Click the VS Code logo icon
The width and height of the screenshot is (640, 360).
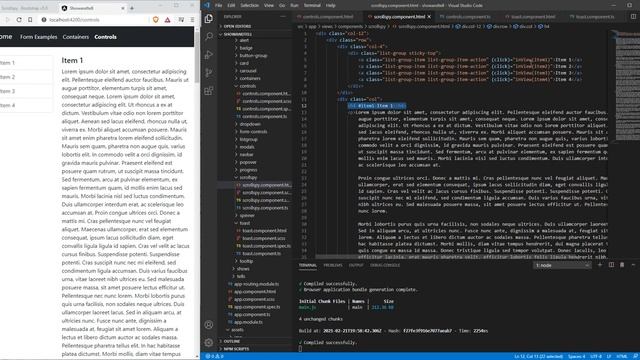(207, 5)
